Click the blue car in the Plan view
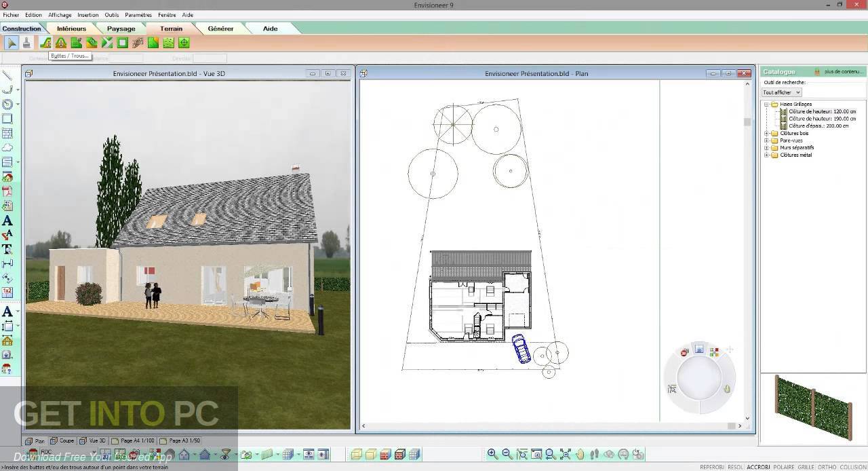The height and width of the screenshot is (471, 868). coord(521,349)
